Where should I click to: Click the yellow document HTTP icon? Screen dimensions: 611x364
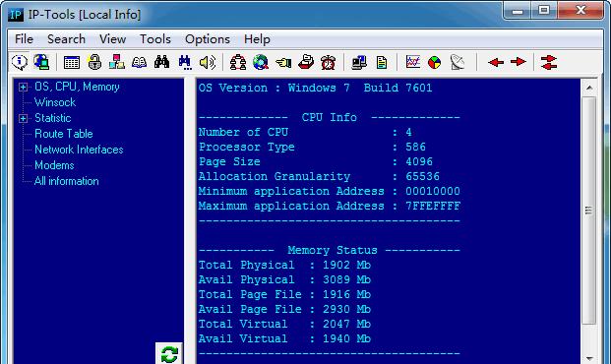(x=382, y=62)
